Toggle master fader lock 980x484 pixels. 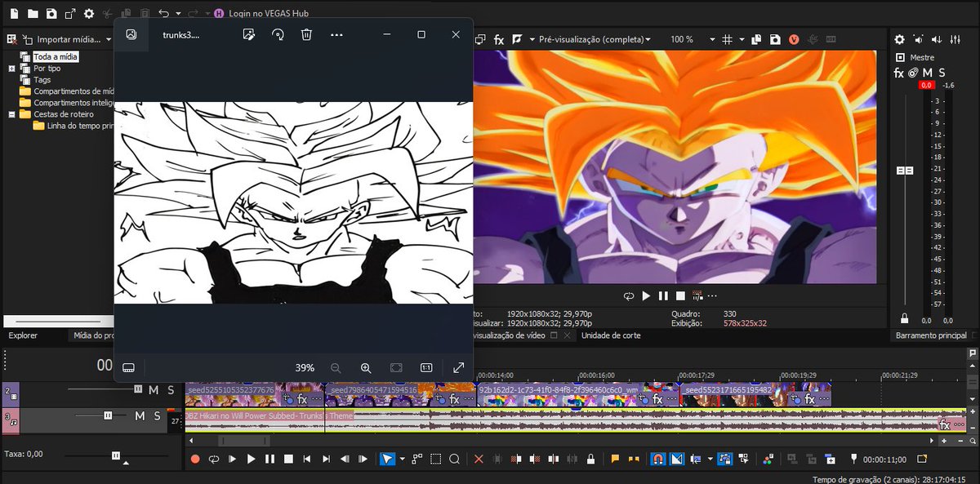904,318
